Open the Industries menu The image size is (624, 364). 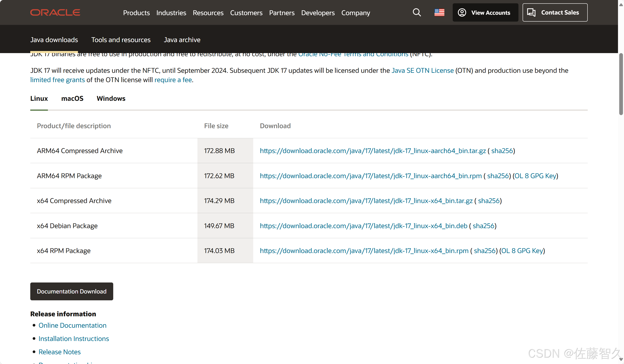171,13
